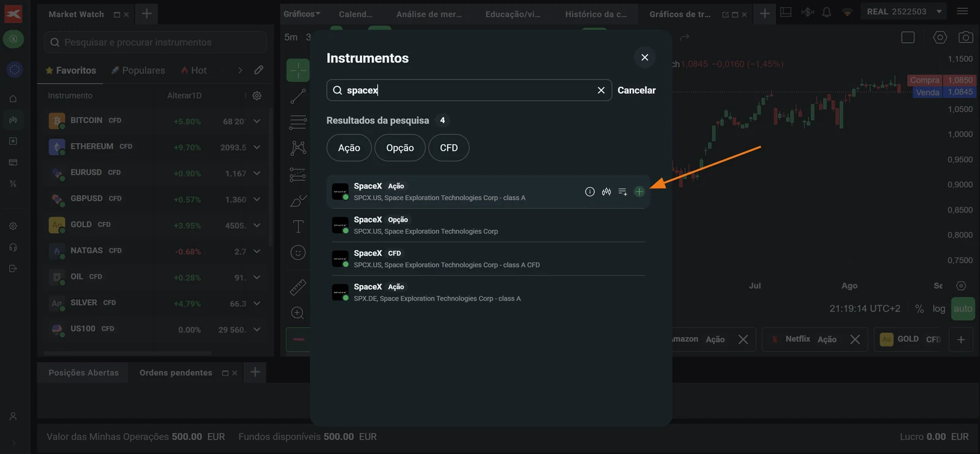Edit the favorites list with the pencil

[x=259, y=70]
